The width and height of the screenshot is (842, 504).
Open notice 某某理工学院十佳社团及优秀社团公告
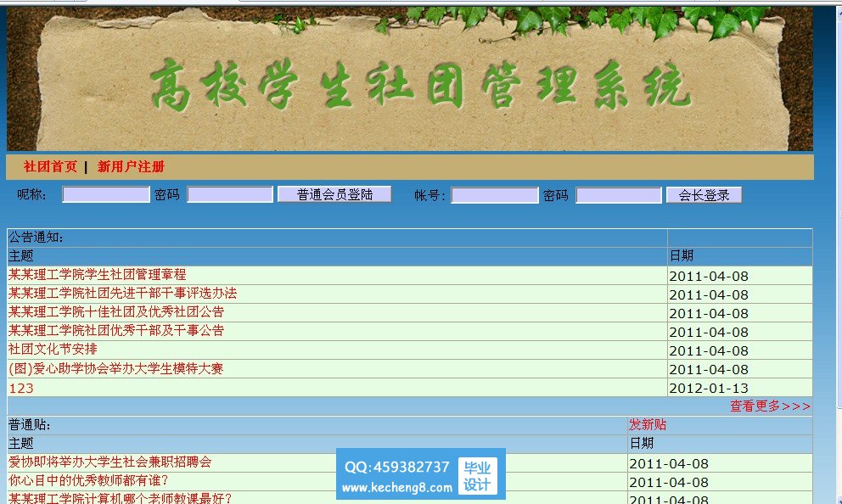(116, 312)
